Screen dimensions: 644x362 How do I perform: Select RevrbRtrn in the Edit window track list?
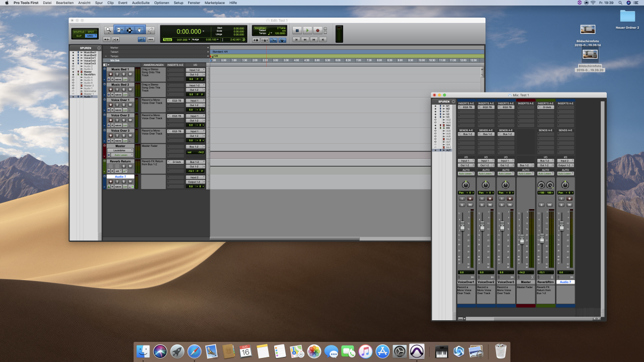click(x=90, y=74)
